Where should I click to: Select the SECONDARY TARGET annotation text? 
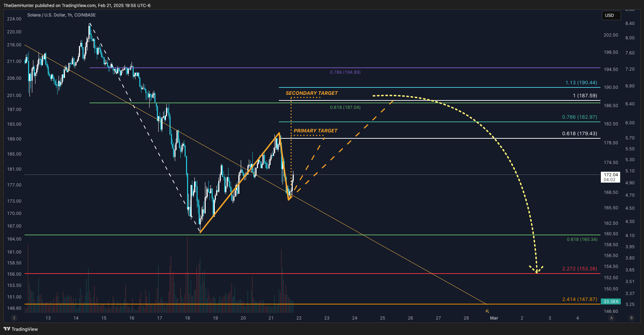(x=312, y=93)
